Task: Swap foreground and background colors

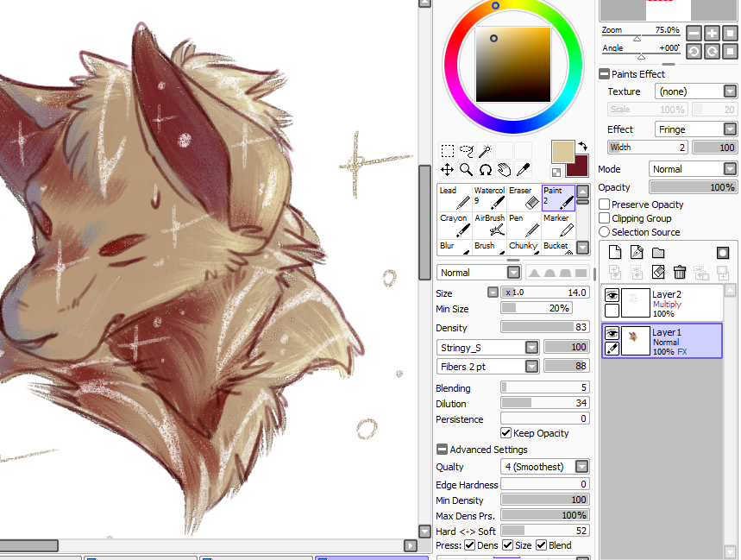Action: tap(582, 147)
